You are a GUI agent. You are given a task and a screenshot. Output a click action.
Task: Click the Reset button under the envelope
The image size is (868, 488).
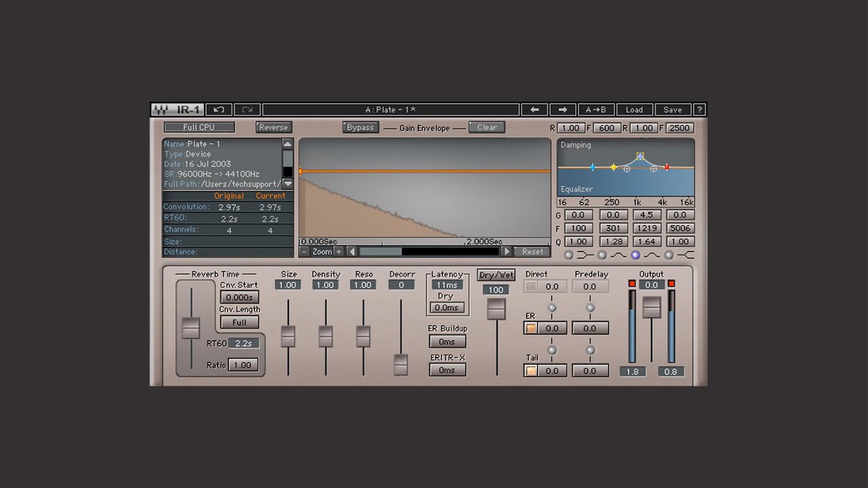pos(532,251)
